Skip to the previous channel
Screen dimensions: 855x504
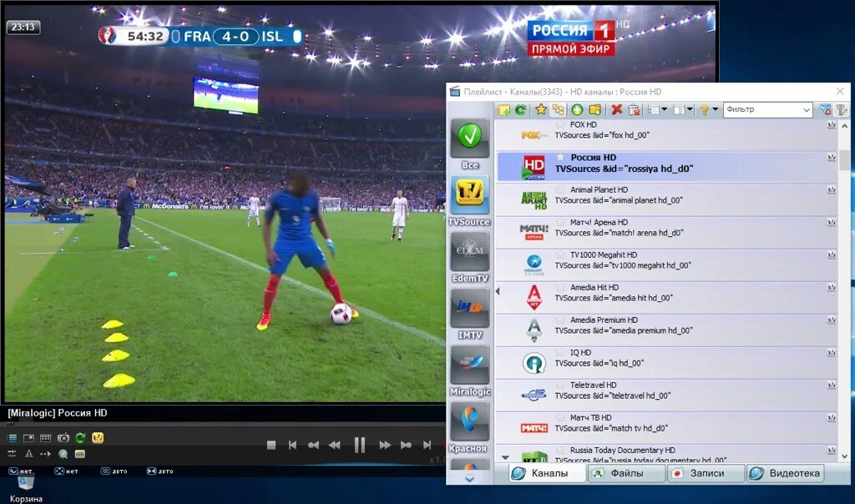(x=292, y=445)
